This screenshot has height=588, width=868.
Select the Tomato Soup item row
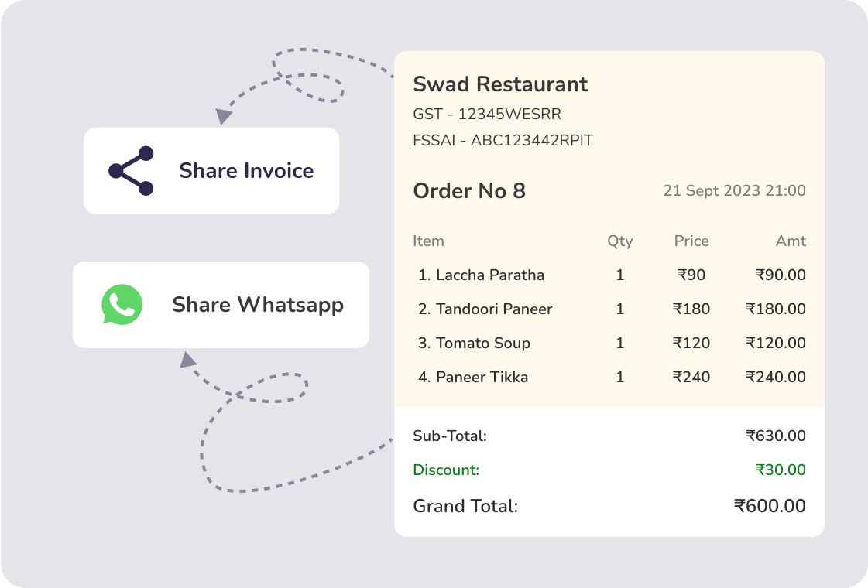point(474,343)
